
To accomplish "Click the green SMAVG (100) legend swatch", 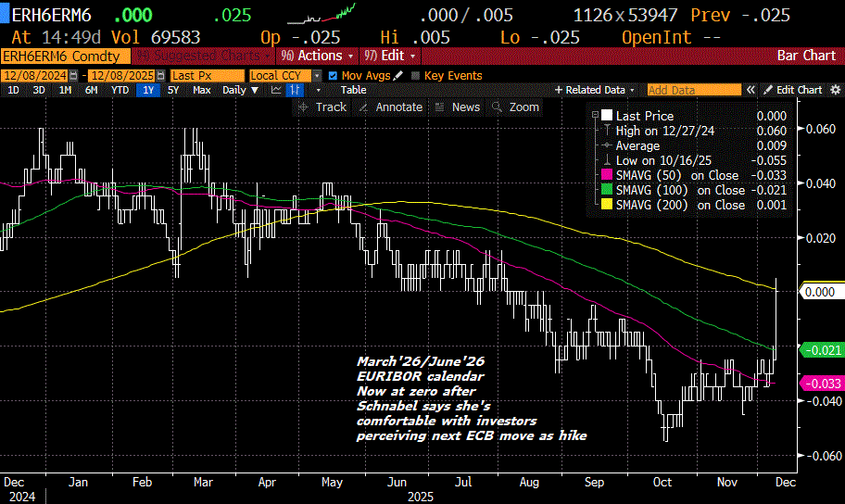I will tap(607, 190).
